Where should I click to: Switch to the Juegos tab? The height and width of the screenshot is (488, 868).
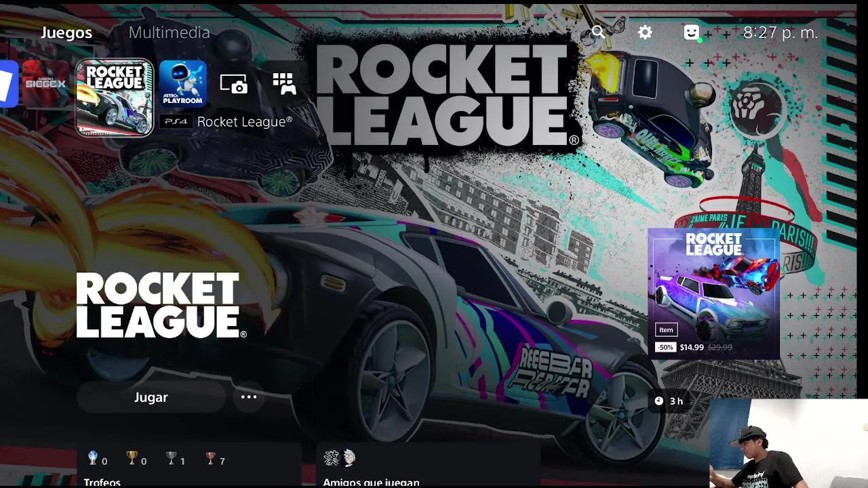66,33
